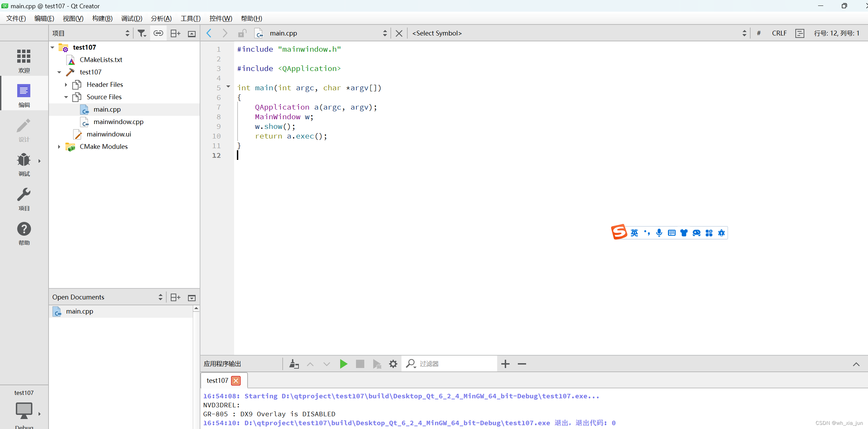Stop the running application
This screenshot has width=868, height=429.
pyautogui.click(x=359, y=364)
